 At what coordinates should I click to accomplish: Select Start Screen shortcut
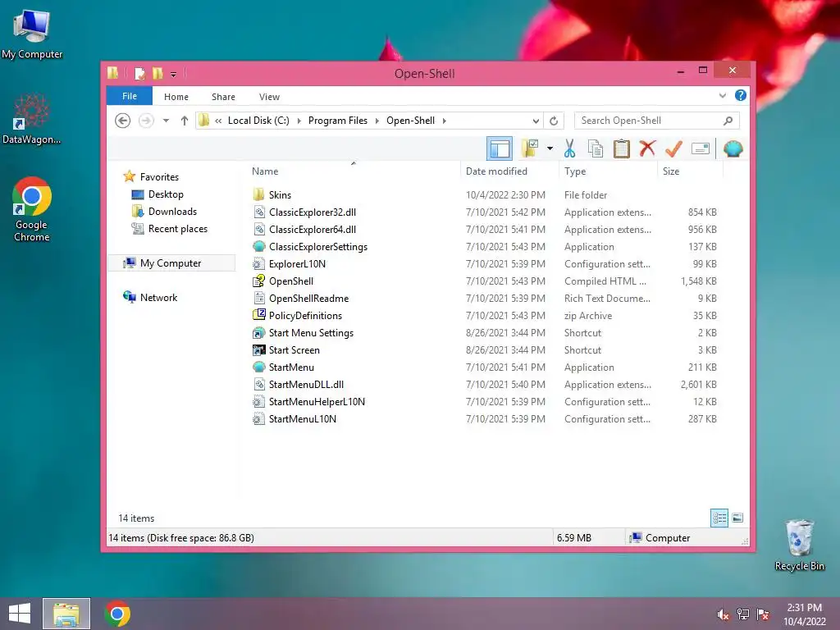294,349
